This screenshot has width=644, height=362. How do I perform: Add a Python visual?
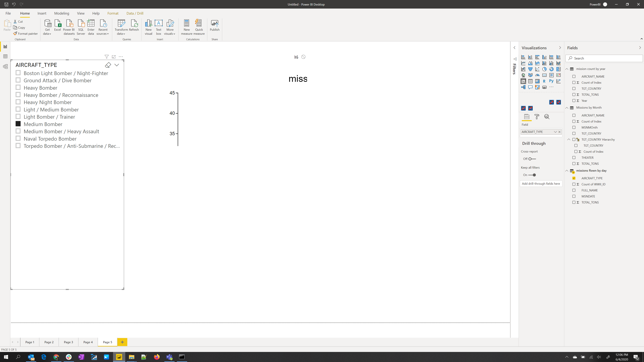coord(551,81)
